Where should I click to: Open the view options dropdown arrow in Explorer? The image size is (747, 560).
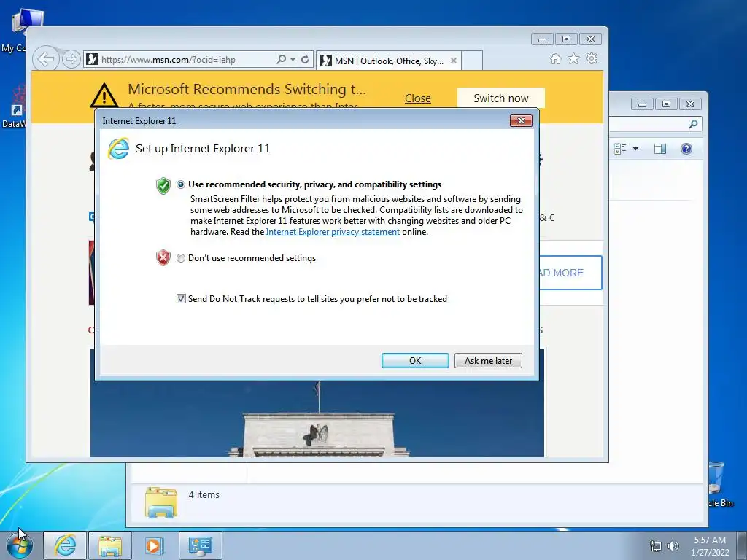[635, 149]
